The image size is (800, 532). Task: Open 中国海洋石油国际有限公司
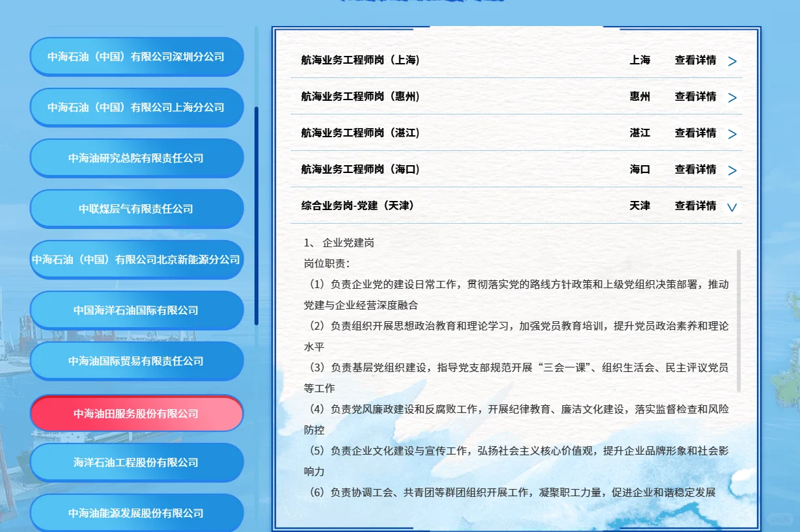click(137, 310)
